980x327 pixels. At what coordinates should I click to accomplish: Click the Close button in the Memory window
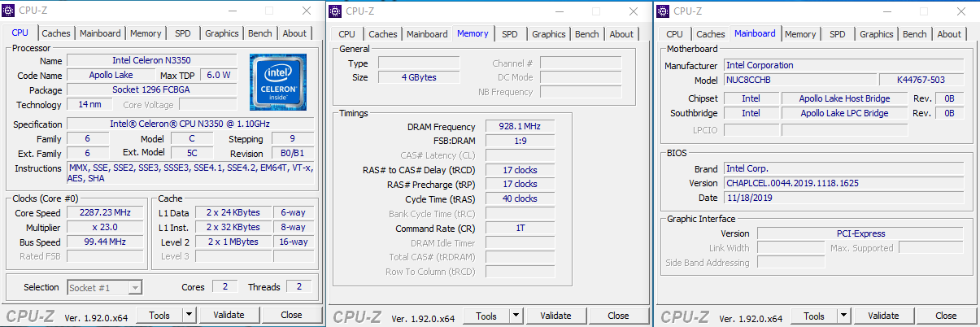click(618, 316)
